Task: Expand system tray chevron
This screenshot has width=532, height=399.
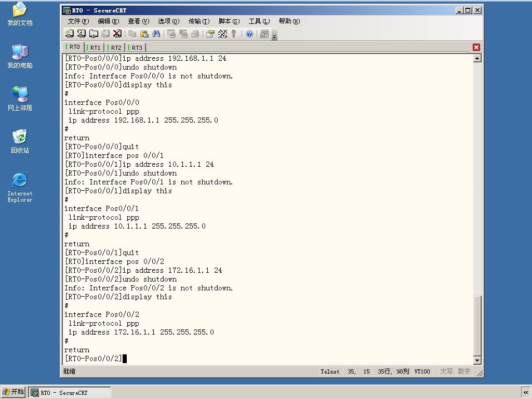Action: pos(526,392)
